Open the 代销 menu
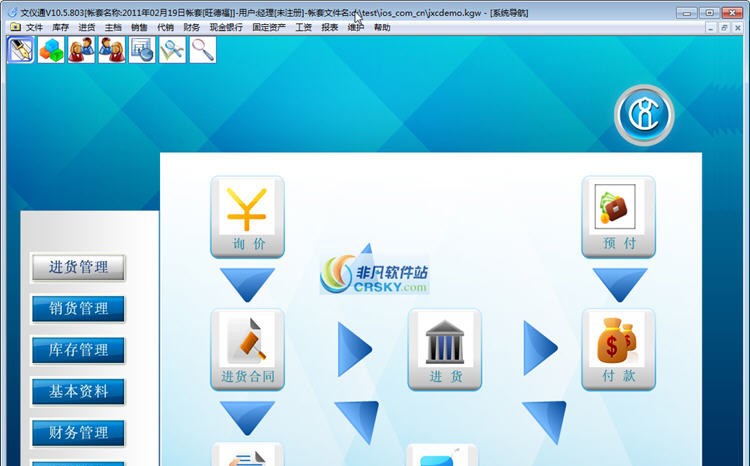The height and width of the screenshot is (466, 750). click(165, 27)
